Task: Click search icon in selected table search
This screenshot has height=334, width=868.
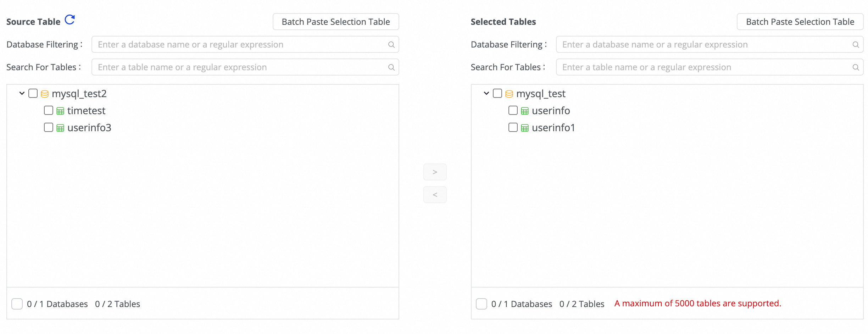Action: (856, 67)
